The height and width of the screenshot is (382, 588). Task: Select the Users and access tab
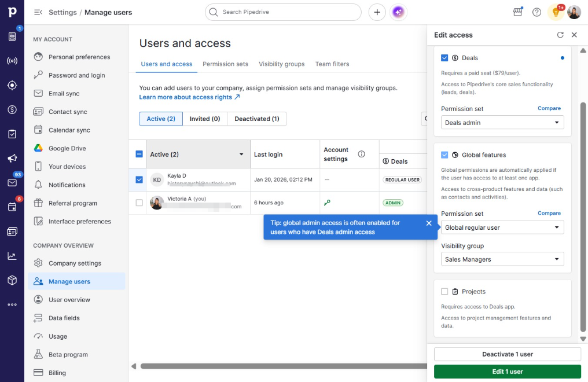pyautogui.click(x=167, y=64)
